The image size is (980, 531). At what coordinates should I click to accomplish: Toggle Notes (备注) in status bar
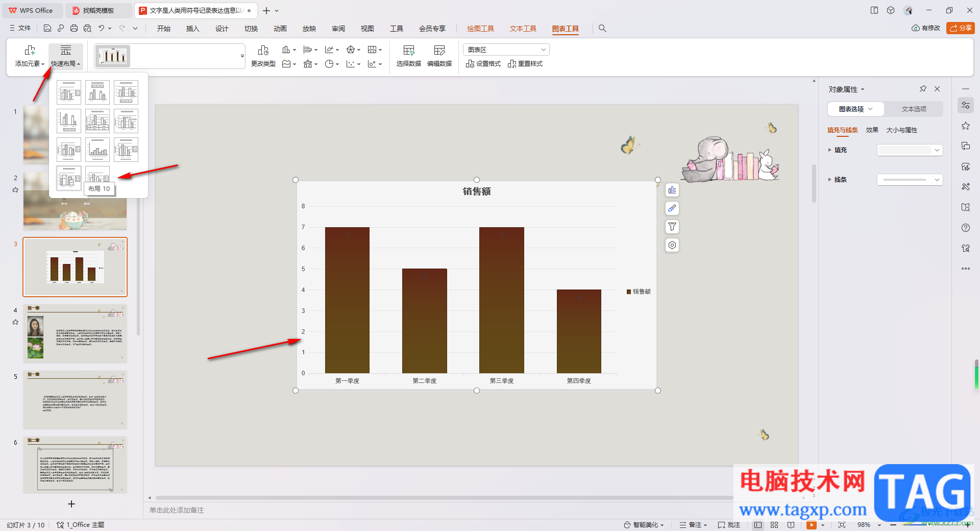pyautogui.click(x=694, y=525)
